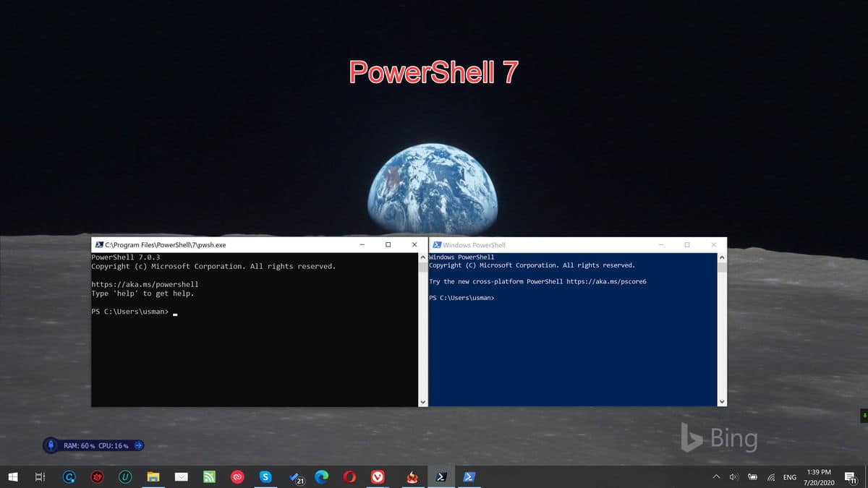Open File Explorer from the taskbar
This screenshot has width=868, height=488.
coord(153,477)
